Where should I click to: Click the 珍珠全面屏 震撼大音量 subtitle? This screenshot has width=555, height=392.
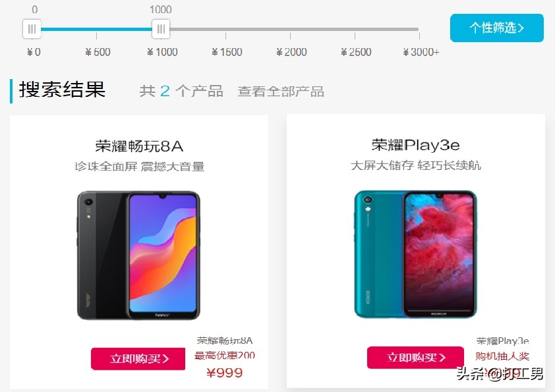[x=140, y=166]
